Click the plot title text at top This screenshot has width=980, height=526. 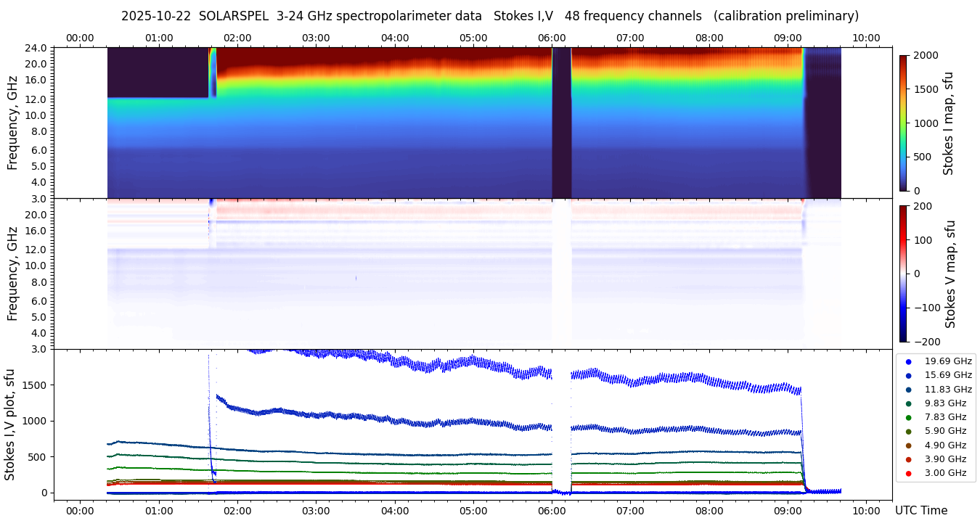click(x=490, y=16)
